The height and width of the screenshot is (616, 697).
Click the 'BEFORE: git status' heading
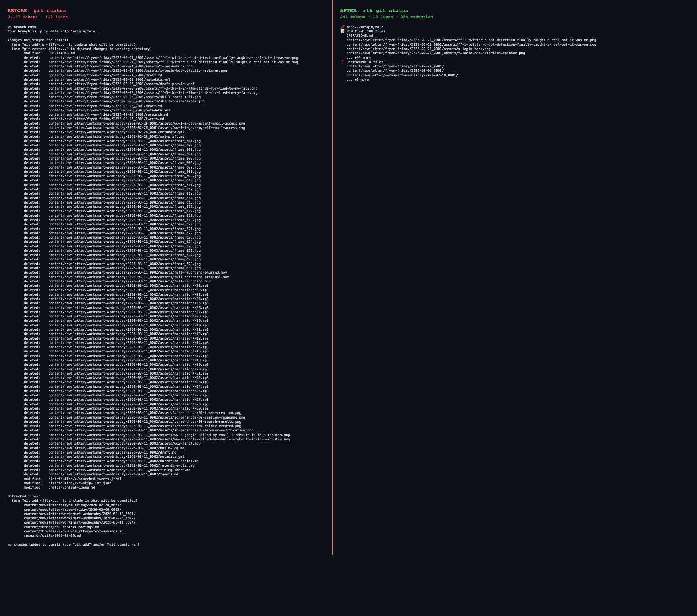pyautogui.click(x=37, y=11)
